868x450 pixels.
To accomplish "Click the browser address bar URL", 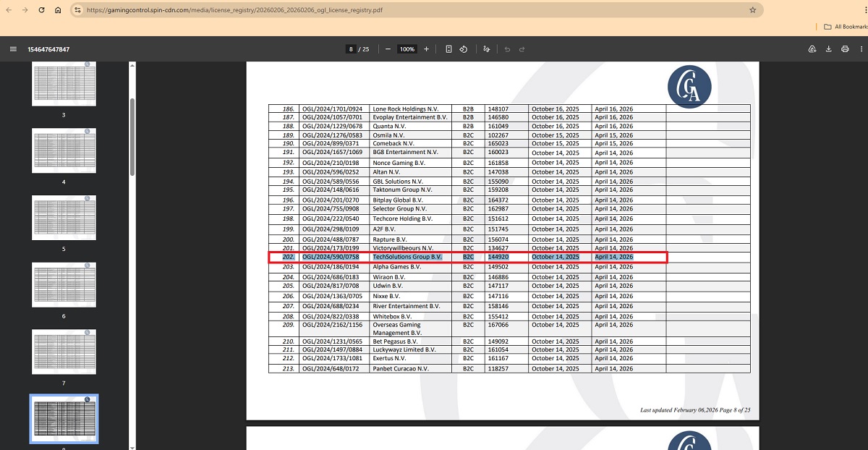I will (234, 10).
